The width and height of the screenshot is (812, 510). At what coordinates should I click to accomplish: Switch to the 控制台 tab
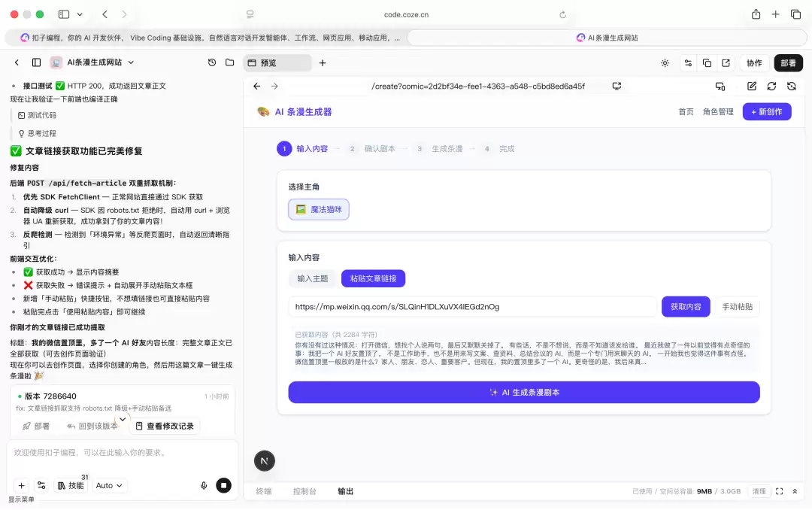(x=304, y=491)
